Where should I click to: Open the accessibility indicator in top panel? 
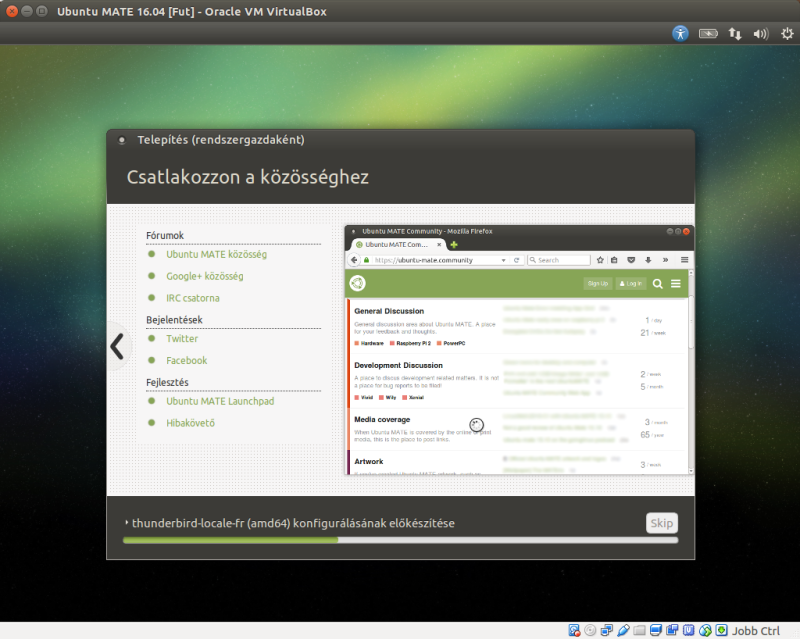coord(680,34)
